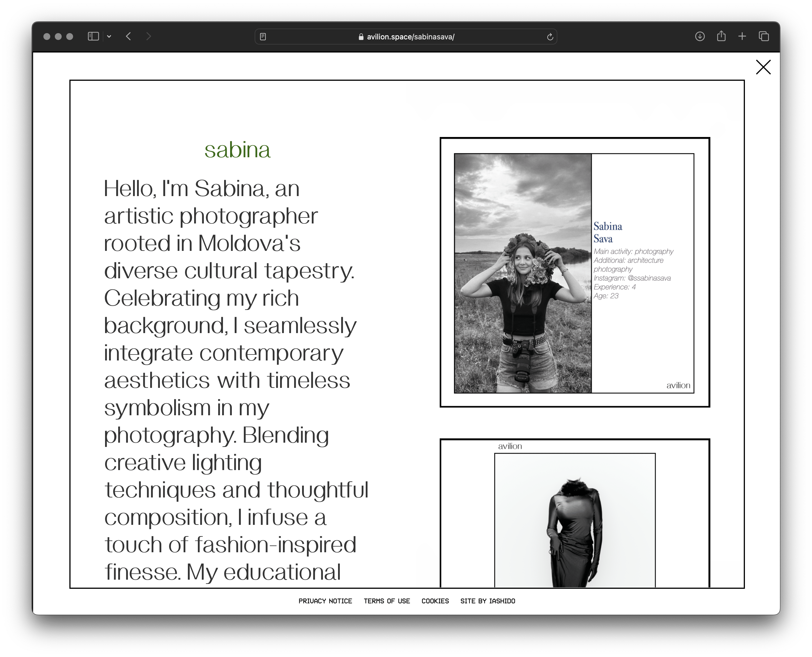Open the Privacy Notice link
Screen dimensions: 812x657
coord(325,601)
